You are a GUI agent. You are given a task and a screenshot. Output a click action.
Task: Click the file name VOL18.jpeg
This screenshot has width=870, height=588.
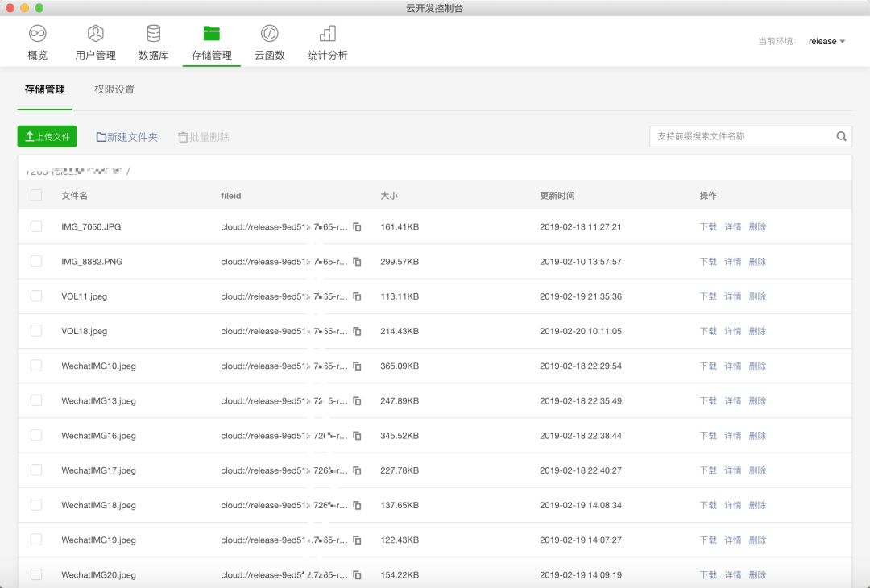pyautogui.click(x=85, y=331)
